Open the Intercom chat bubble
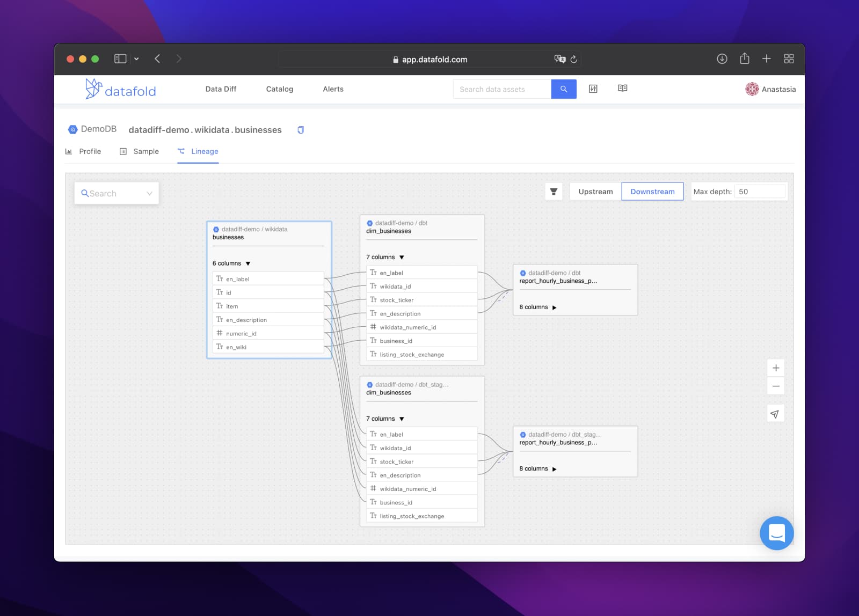The width and height of the screenshot is (859, 616). (x=777, y=533)
